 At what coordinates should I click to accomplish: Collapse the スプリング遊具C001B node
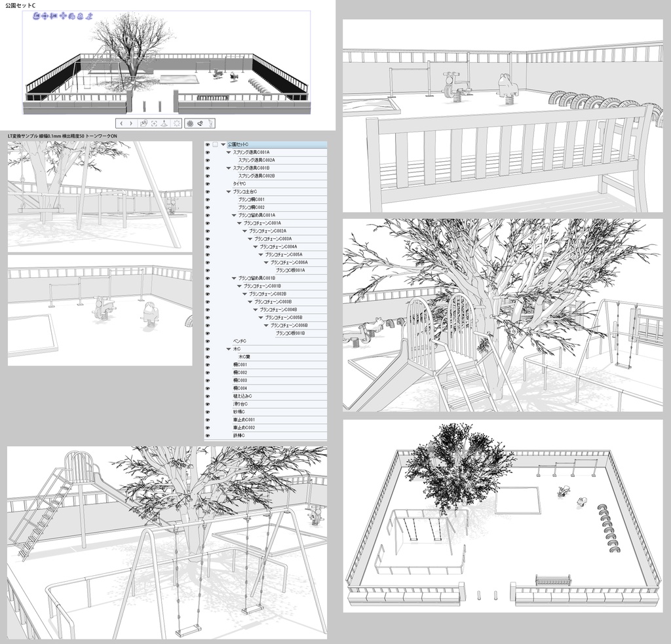tap(229, 168)
